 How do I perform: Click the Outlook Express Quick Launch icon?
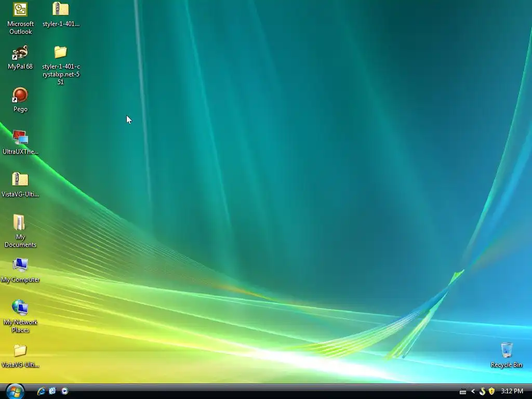[52, 391]
